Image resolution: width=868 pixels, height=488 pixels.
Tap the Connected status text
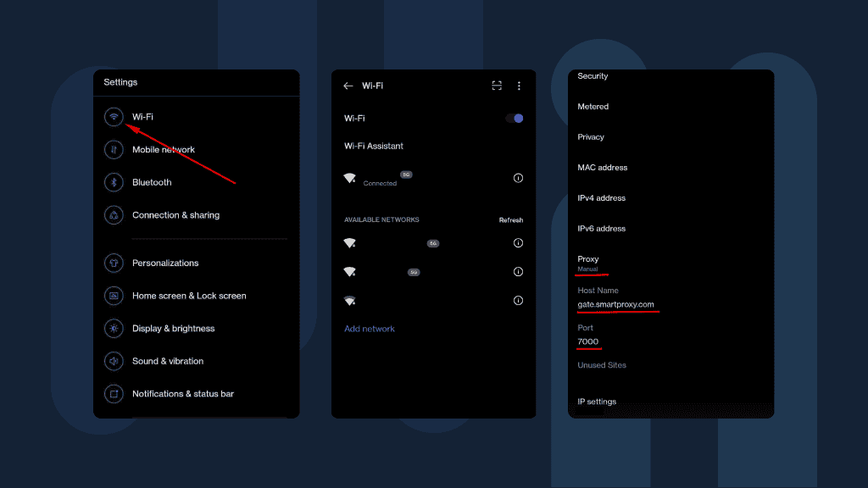(380, 183)
